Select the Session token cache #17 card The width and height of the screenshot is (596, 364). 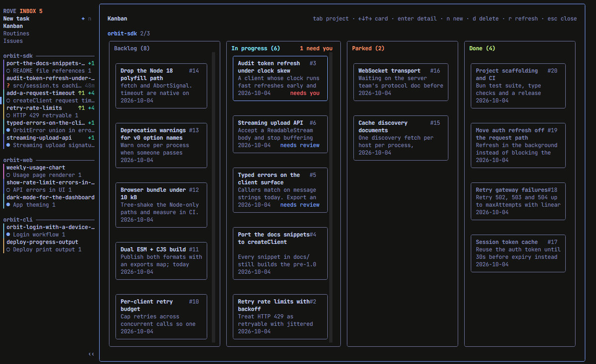pyautogui.click(x=518, y=253)
